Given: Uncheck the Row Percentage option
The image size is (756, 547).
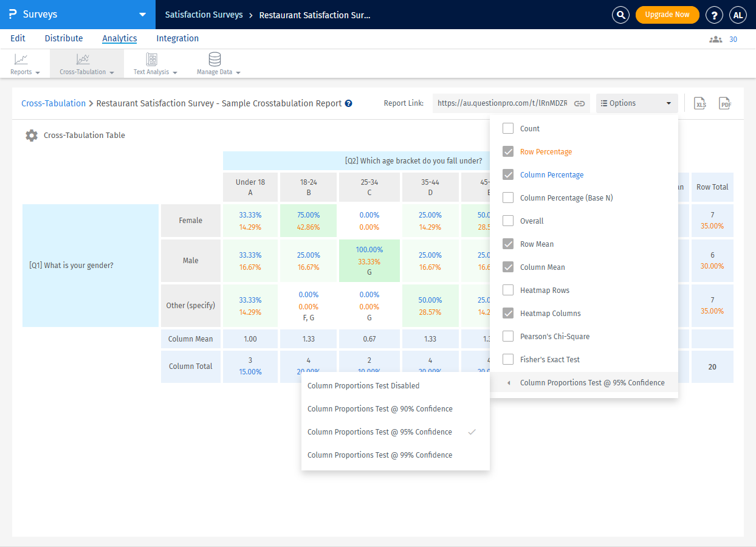Looking at the screenshot, I should coord(508,152).
